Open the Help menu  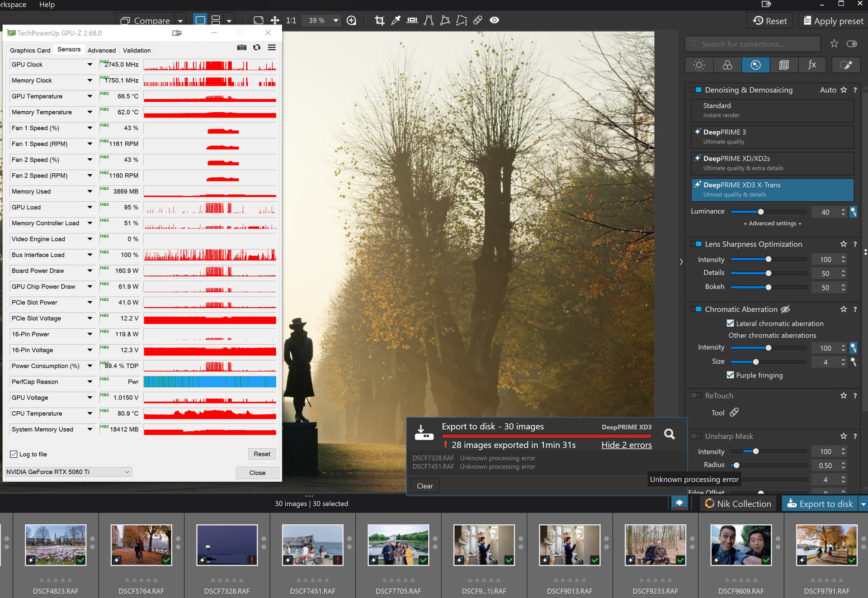(47, 5)
